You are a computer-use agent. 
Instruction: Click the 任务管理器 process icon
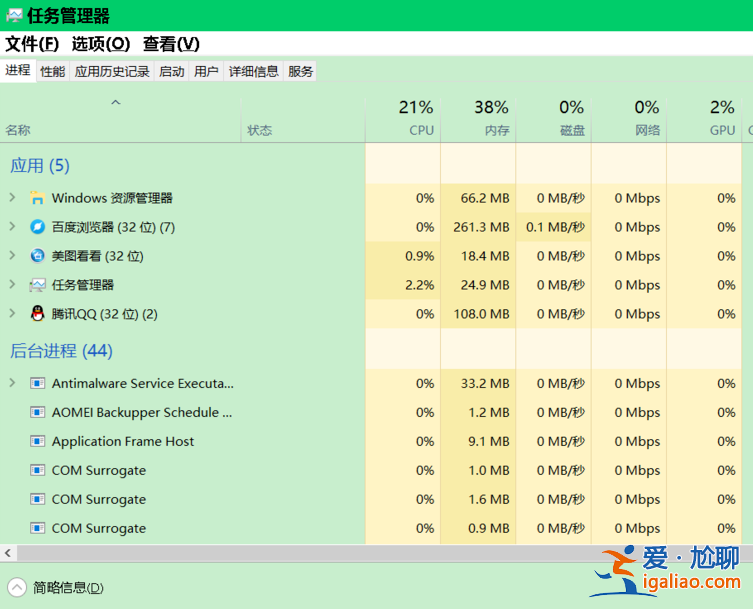37,285
